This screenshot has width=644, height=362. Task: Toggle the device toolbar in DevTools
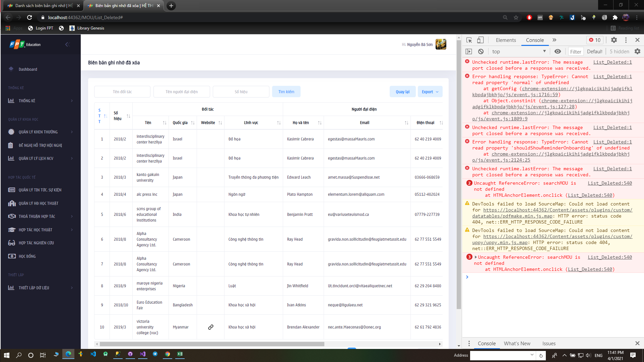point(480,40)
